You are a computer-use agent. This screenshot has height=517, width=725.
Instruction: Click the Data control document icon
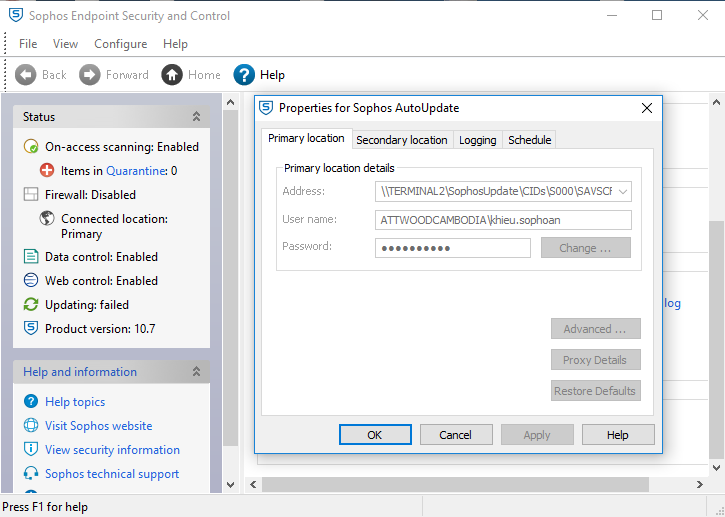31,257
